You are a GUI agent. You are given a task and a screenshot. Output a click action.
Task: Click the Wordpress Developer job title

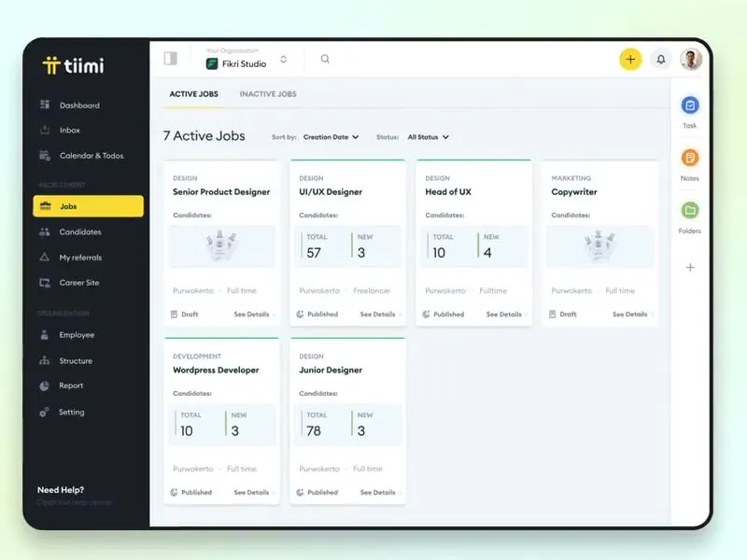(216, 370)
